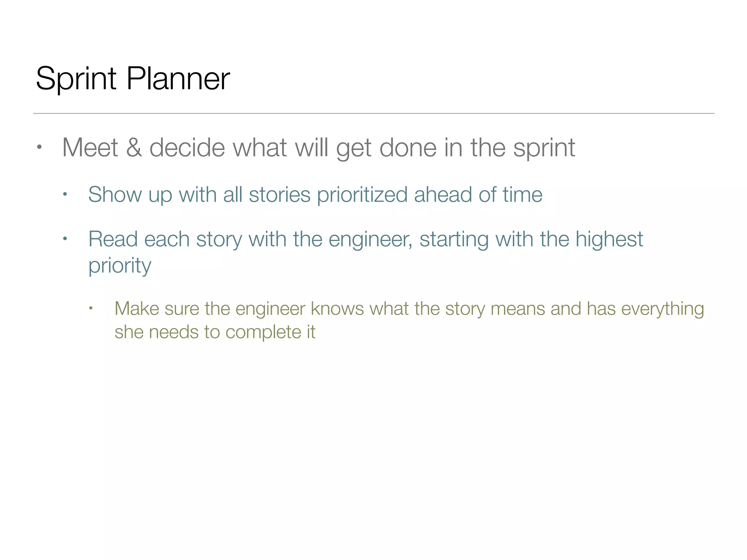Image resolution: width=747 pixels, height=560 pixels.
Task: Click the word "Show" in the teal sub-bullet
Action: pos(115,194)
